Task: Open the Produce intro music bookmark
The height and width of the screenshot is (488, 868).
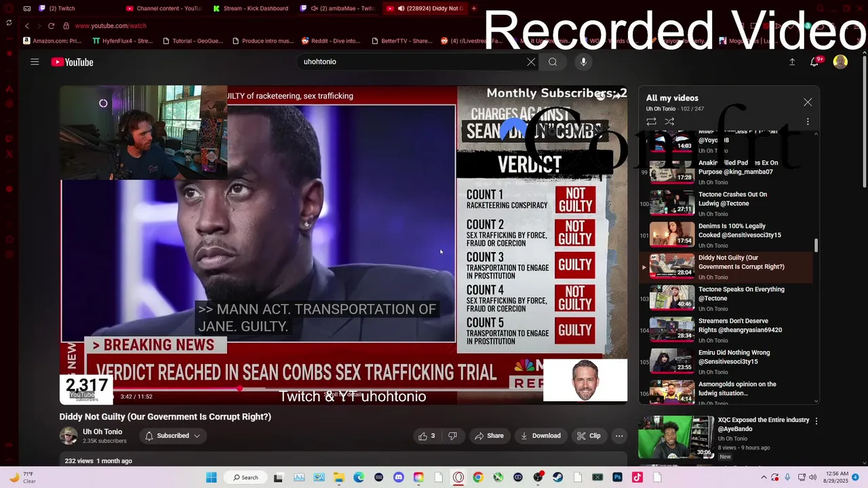Action: 263,41
